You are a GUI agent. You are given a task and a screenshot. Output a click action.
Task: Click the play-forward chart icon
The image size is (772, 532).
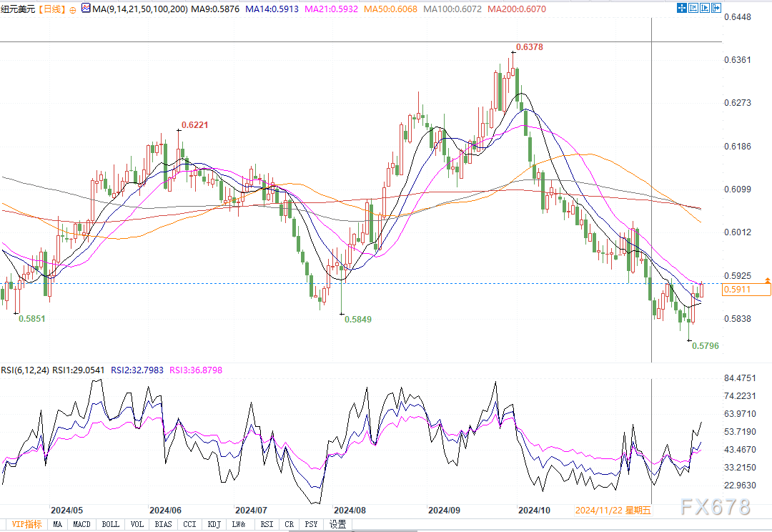tap(705, 8)
